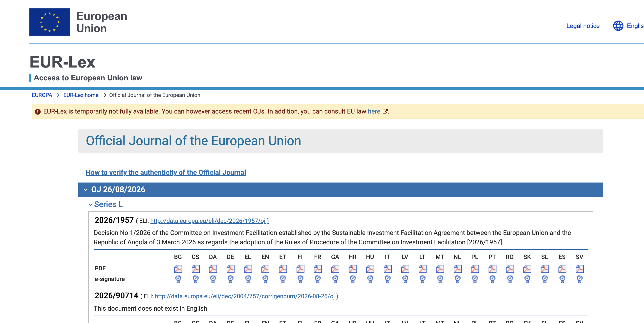Viewport: 644px width, 323px height.
Task: View the SL e-signature for 2026/1957
Action: click(545, 279)
